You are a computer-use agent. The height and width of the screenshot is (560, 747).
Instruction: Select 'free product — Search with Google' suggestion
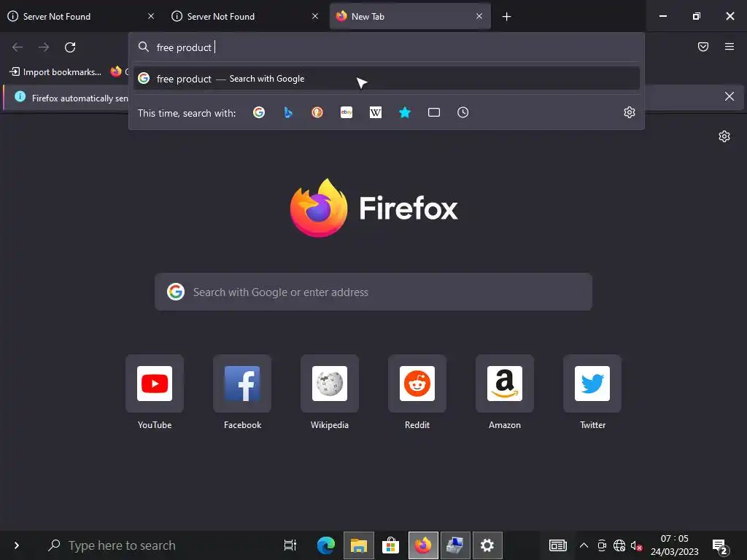(x=387, y=79)
